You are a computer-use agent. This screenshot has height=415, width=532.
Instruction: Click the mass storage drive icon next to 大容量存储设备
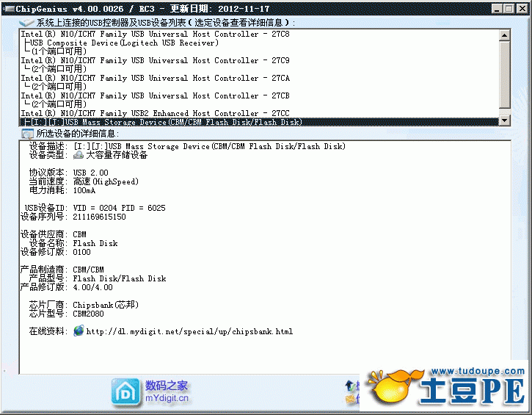point(79,155)
